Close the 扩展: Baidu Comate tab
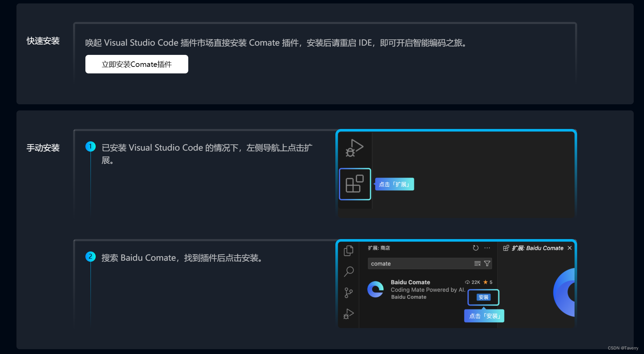The width and height of the screenshot is (644, 354). (570, 248)
